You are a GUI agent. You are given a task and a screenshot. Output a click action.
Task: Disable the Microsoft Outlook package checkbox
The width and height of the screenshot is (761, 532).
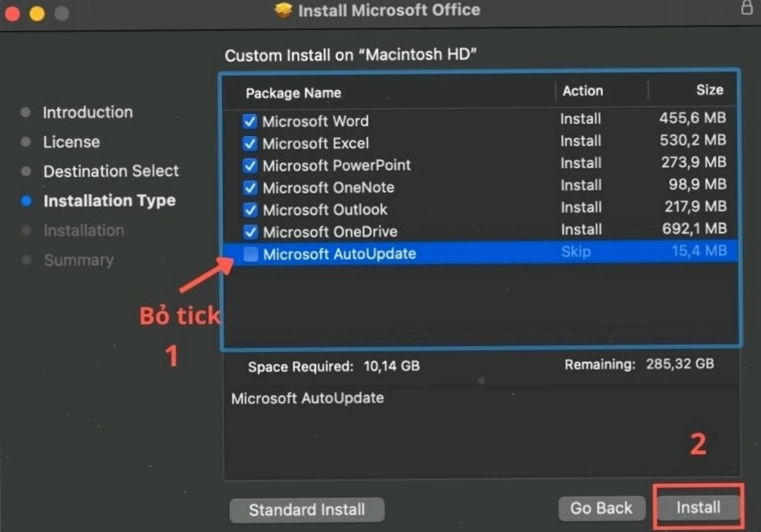tap(250, 210)
